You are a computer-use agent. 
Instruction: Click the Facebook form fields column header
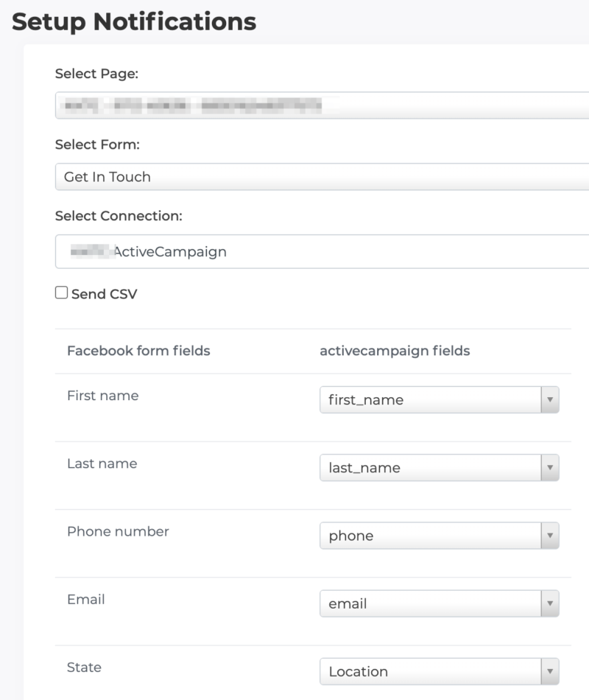click(138, 351)
